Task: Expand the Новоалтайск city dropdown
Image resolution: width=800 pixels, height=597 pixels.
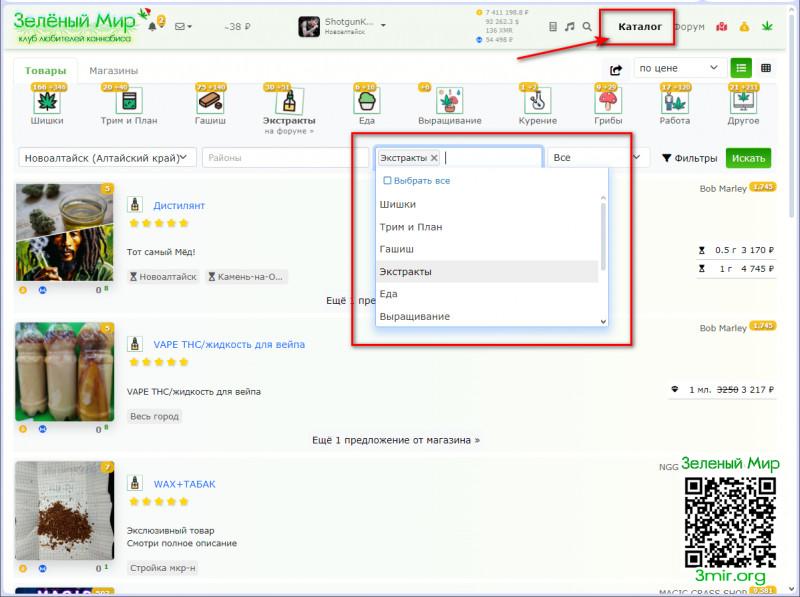Action: click(108, 158)
